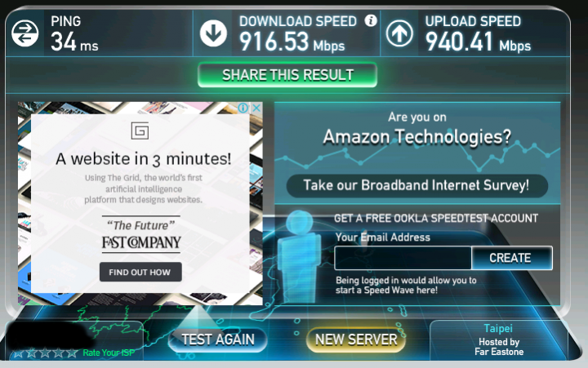Click CREATE to make Ookla account
This screenshot has height=368, width=588.
coord(512,258)
